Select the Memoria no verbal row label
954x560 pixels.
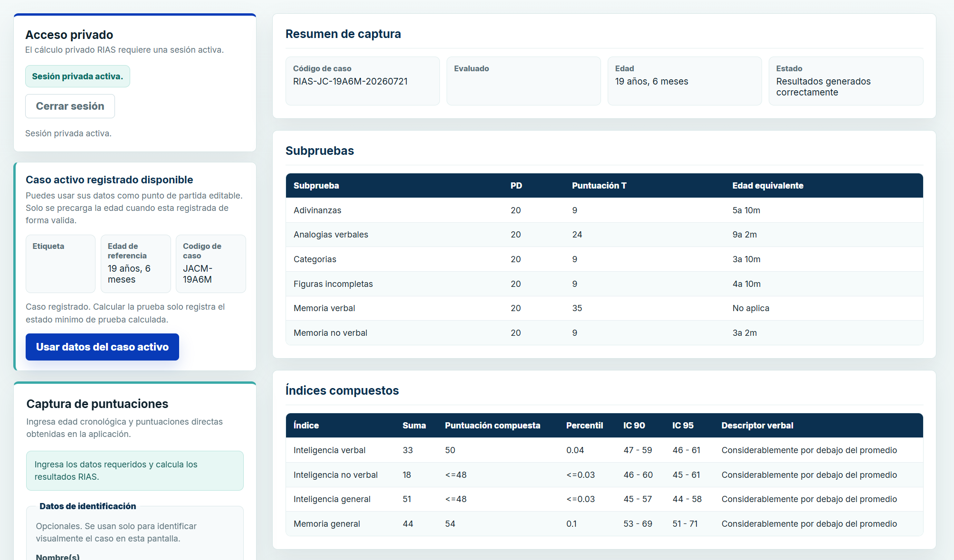tap(330, 333)
